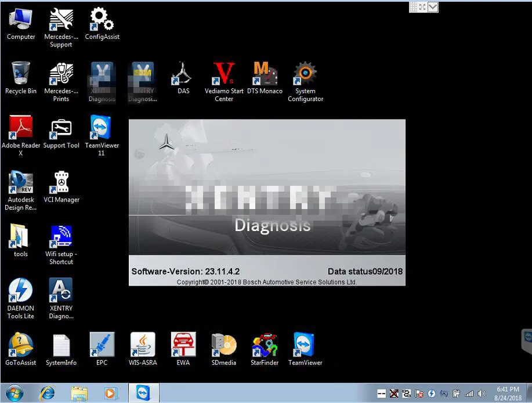Open the TeamViewer 11 desktop shortcut
Image resolution: width=532 pixels, height=403 pixels.
point(102,136)
